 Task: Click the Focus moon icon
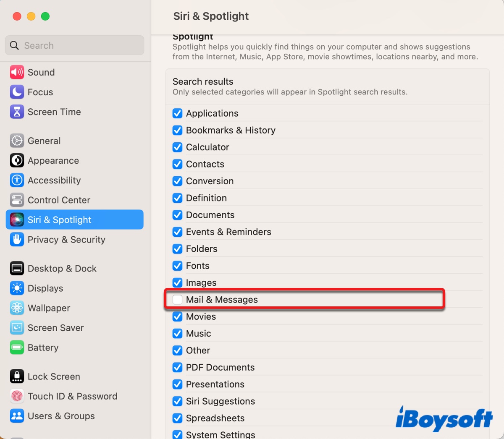pos(17,92)
